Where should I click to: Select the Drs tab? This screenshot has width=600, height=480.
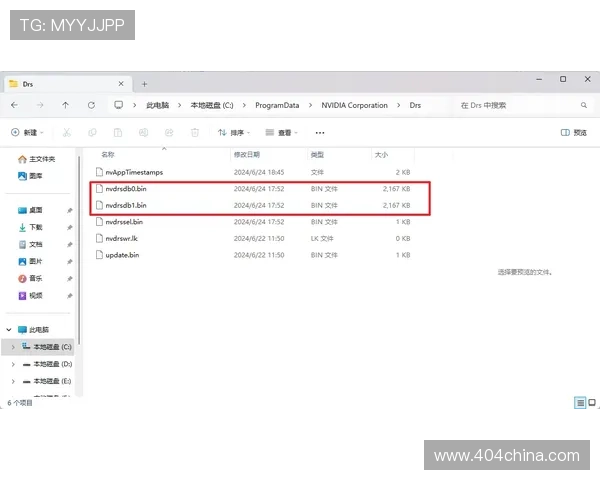[68, 84]
